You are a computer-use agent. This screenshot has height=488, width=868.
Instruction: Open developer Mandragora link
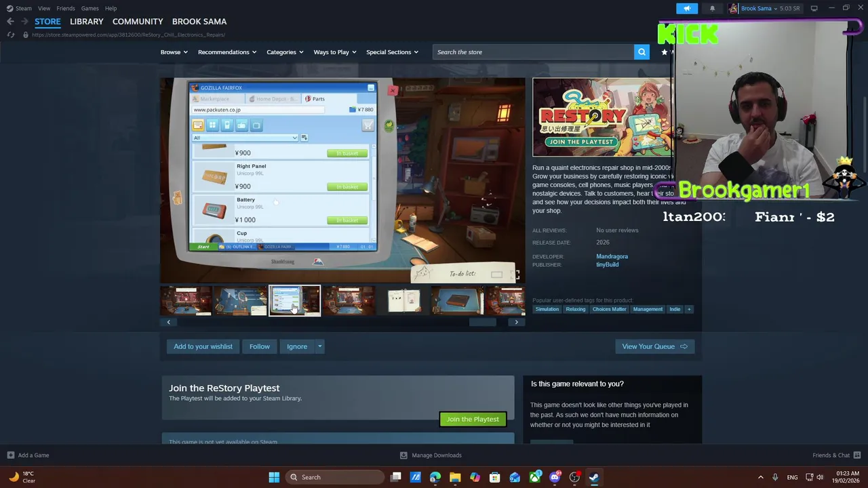point(612,256)
